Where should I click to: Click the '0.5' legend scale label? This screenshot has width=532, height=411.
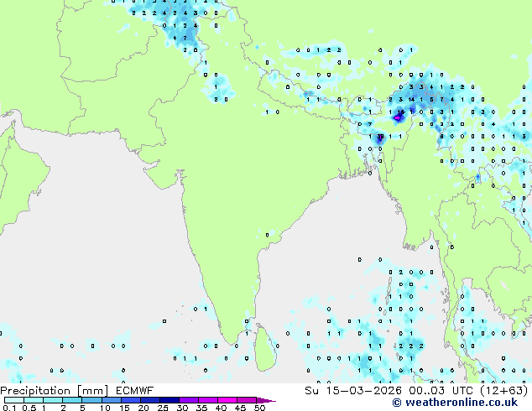[29, 408]
